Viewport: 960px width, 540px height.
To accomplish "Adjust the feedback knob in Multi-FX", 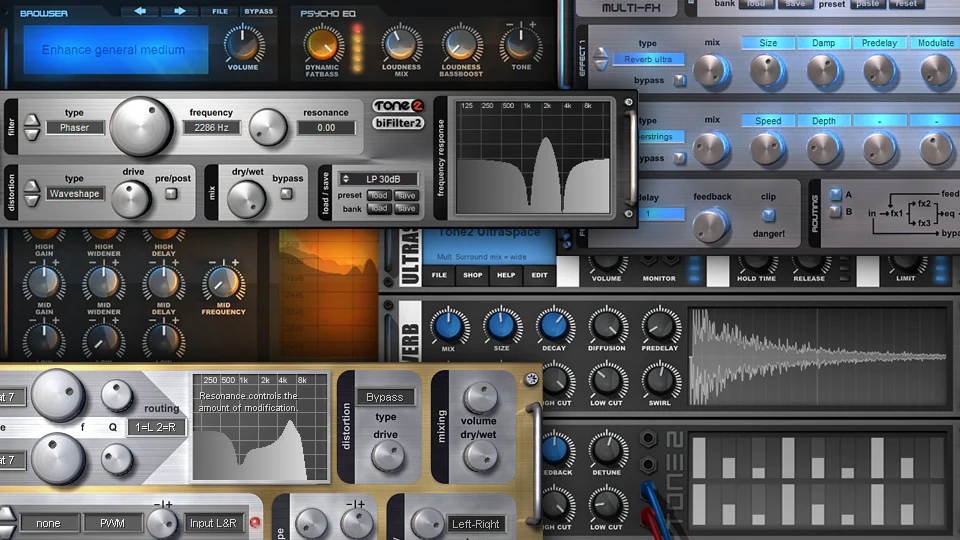I will 711,224.
